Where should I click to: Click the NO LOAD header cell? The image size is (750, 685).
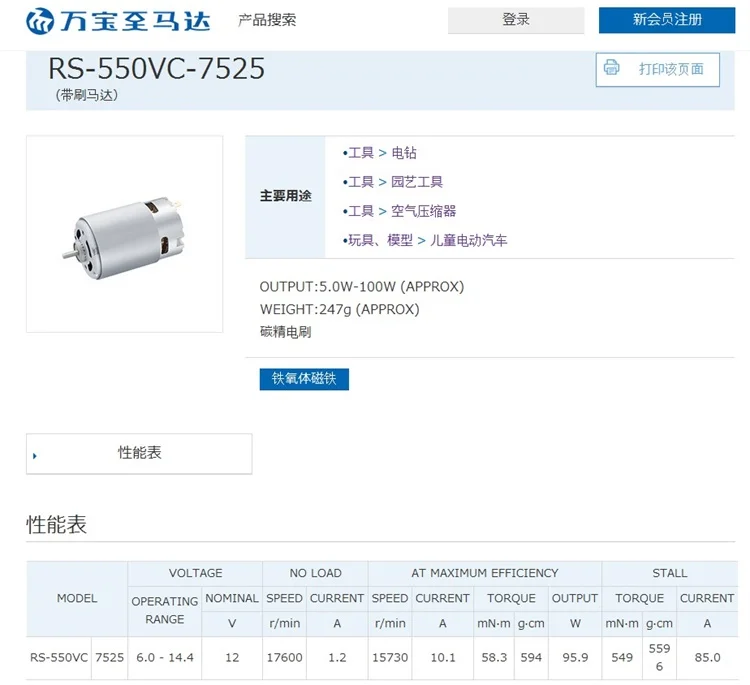coord(315,573)
